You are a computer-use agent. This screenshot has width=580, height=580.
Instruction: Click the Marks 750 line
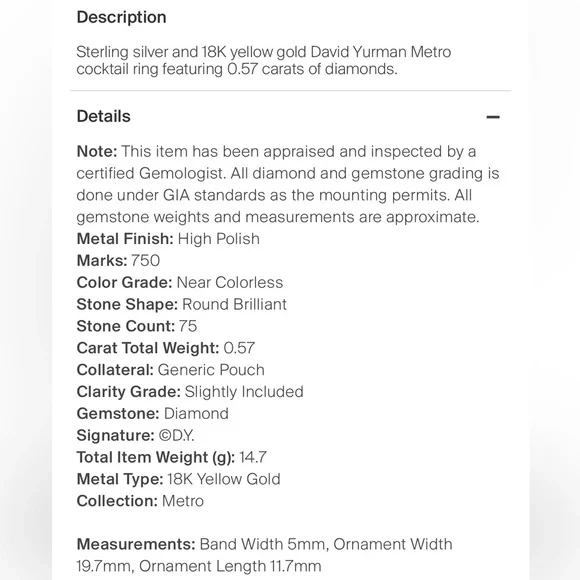tap(118, 261)
